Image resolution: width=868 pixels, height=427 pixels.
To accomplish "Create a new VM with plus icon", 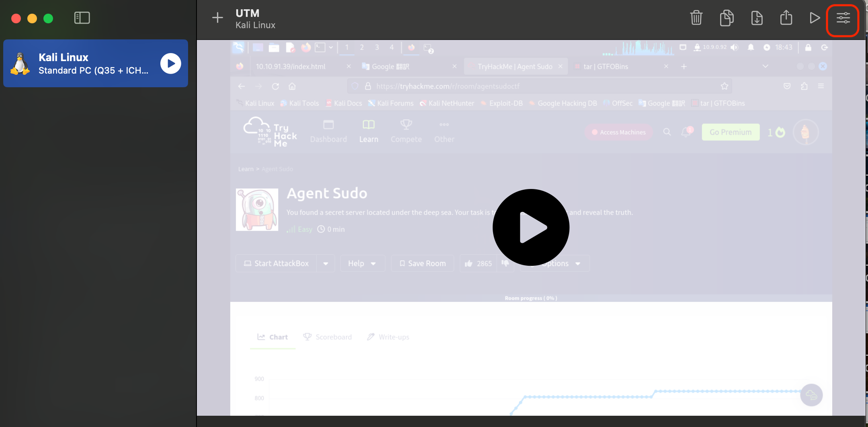I will tap(217, 18).
